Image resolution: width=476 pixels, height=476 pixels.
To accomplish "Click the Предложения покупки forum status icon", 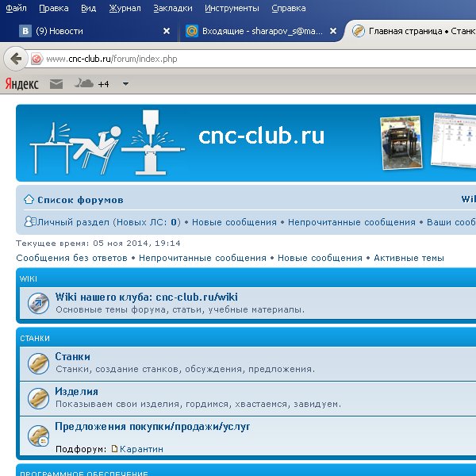I will pyautogui.click(x=38, y=436).
